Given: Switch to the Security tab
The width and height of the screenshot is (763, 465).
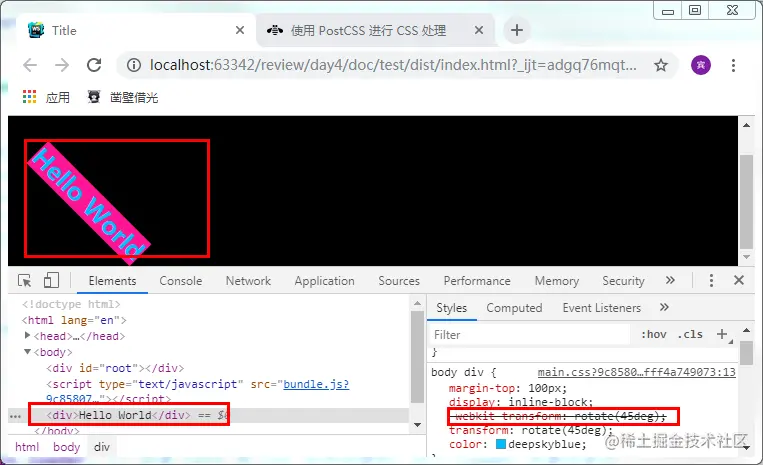Looking at the screenshot, I should coord(623,281).
